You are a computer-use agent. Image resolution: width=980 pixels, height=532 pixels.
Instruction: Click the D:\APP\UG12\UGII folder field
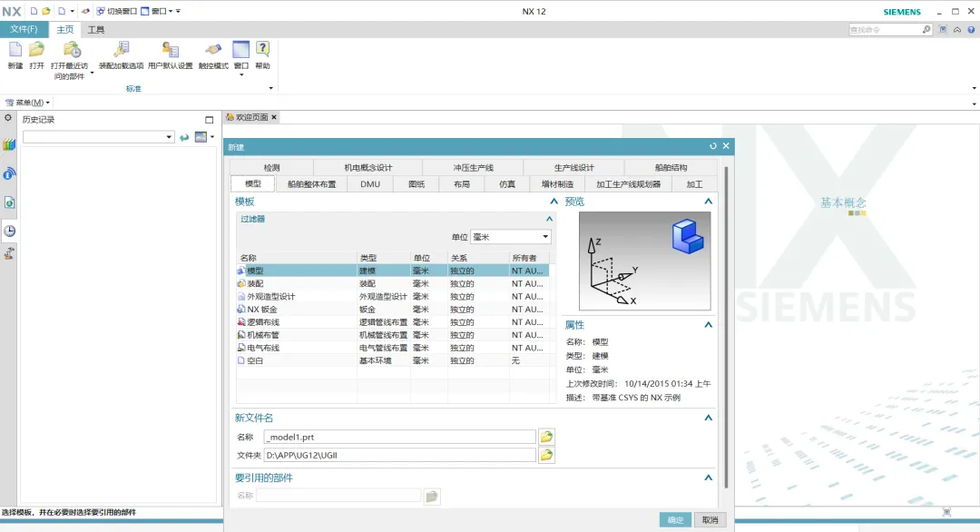coord(399,455)
